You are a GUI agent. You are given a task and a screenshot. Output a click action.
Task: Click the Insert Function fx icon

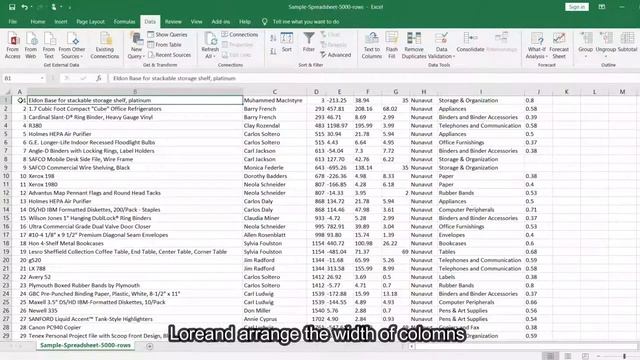[98, 78]
